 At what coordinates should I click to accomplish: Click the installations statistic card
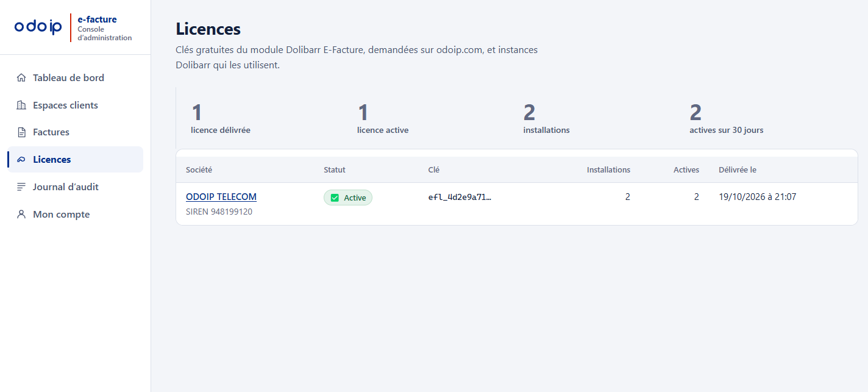pos(547,118)
